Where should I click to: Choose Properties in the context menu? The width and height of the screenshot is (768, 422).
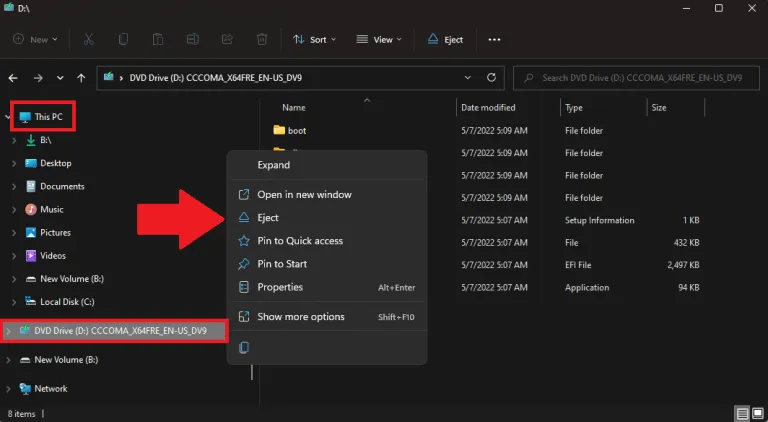(280, 287)
